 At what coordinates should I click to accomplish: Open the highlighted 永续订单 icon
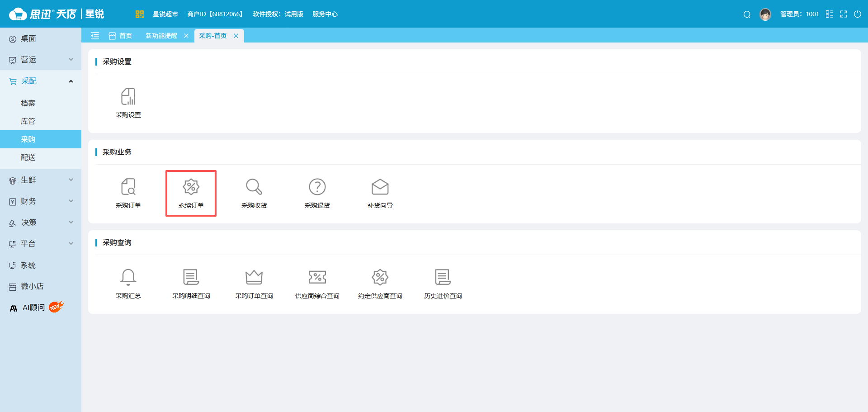(x=191, y=187)
